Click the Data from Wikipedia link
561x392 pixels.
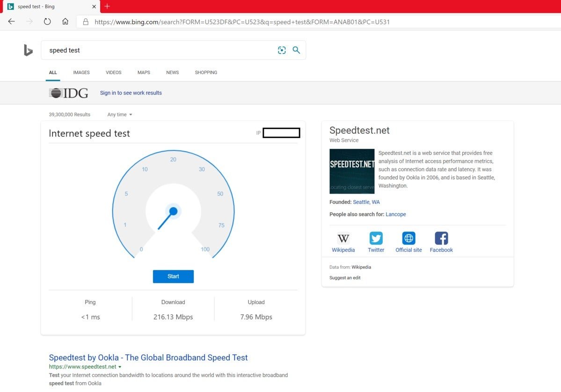pos(361,267)
